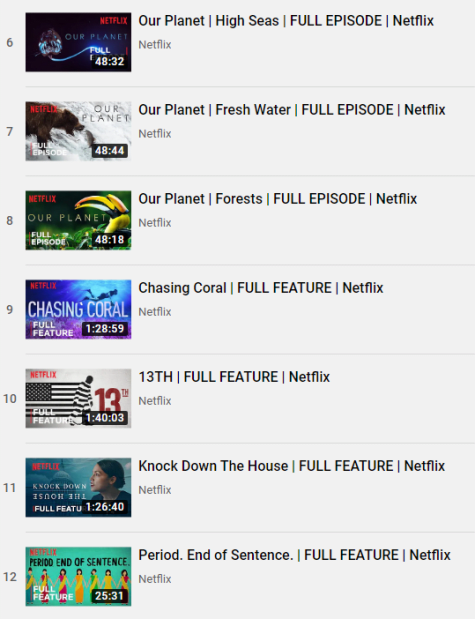The height and width of the screenshot is (619, 475).
Task: Open the Knock Down The House thumbnail
Action: click(x=78, y=488)
